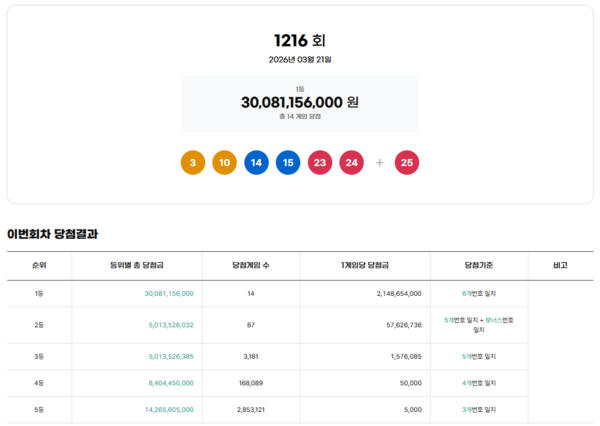Click the red number 24 ball

pos(352,163)
